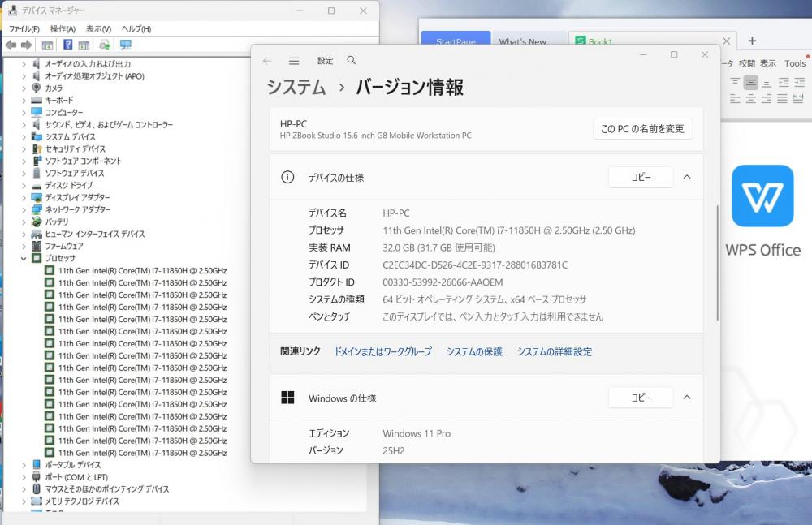Image resolution: width=812 pixels, height=525 pixels.
Task: Expand the ディスプレイ アダプター node
Action: coord(24,197)
